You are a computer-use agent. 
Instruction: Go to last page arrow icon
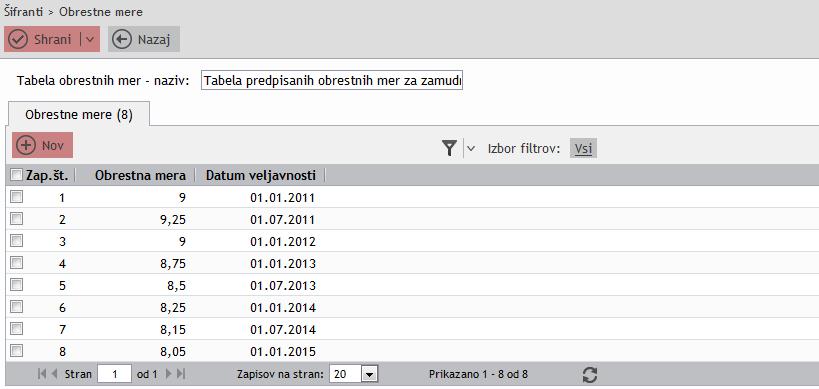pos(181,374)
